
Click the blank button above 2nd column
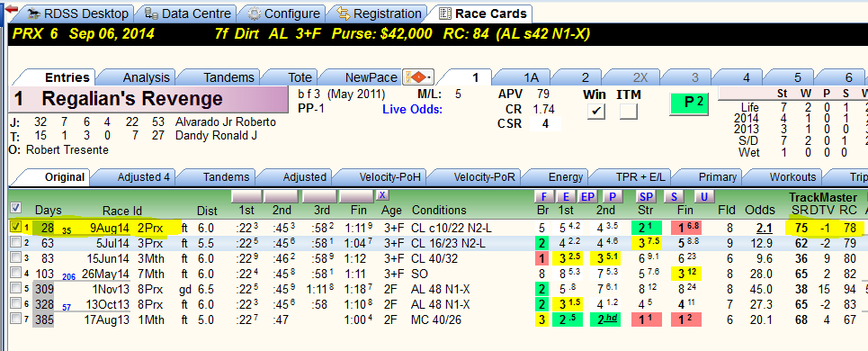click(x=282, y=196)
